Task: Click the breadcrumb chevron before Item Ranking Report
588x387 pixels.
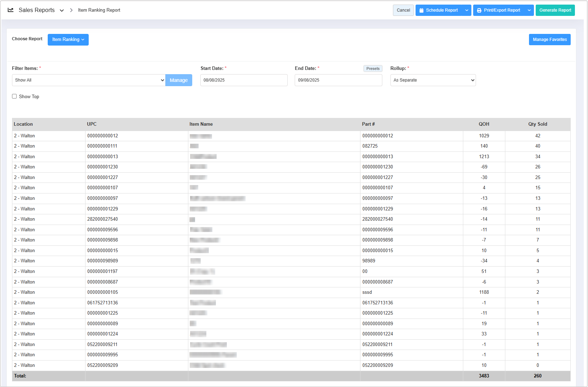Action: click(x=71, y=10)
